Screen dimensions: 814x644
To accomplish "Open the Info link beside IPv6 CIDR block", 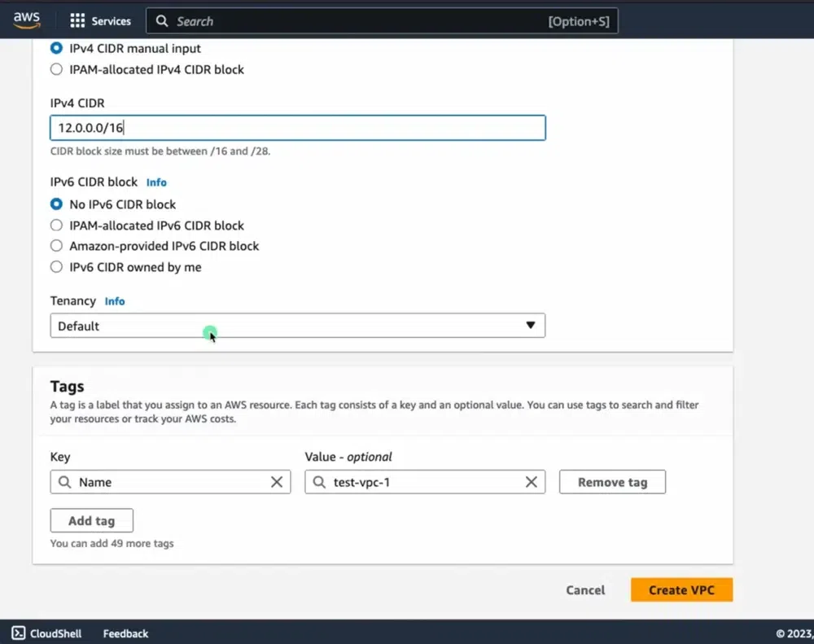I will 155,182.
